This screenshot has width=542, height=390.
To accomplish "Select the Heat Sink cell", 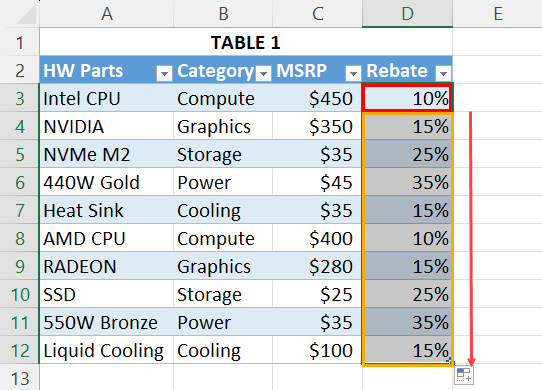I will (x=106, y=210).
